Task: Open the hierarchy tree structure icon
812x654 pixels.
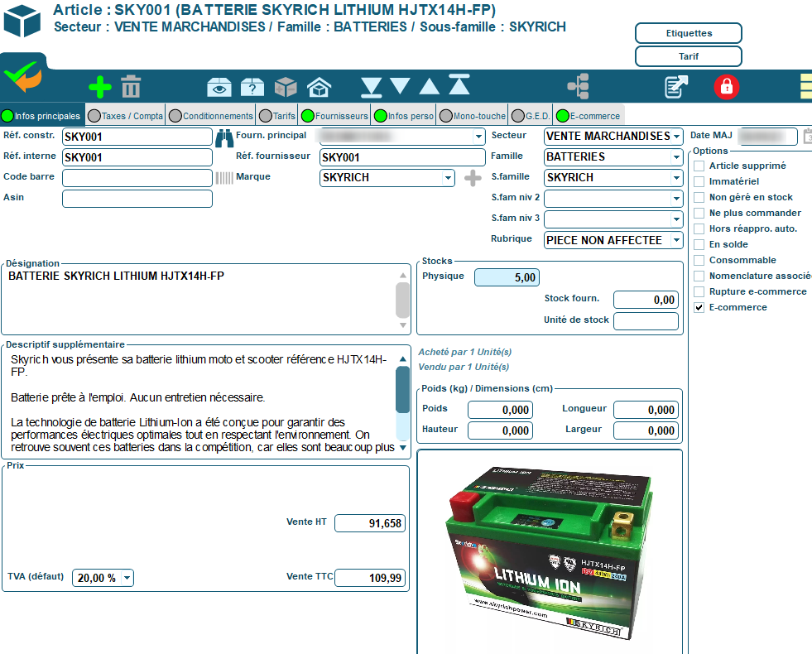Action: (x=579, y=86)
